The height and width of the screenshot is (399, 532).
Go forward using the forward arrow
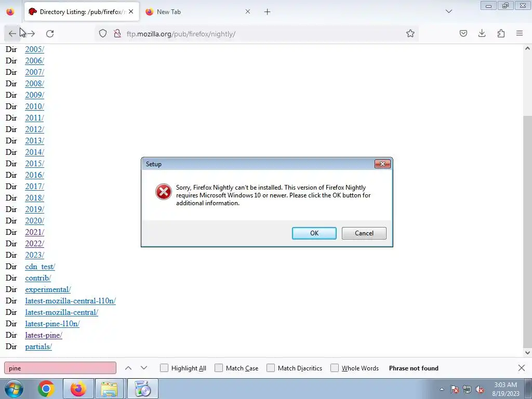coord(31,34)
